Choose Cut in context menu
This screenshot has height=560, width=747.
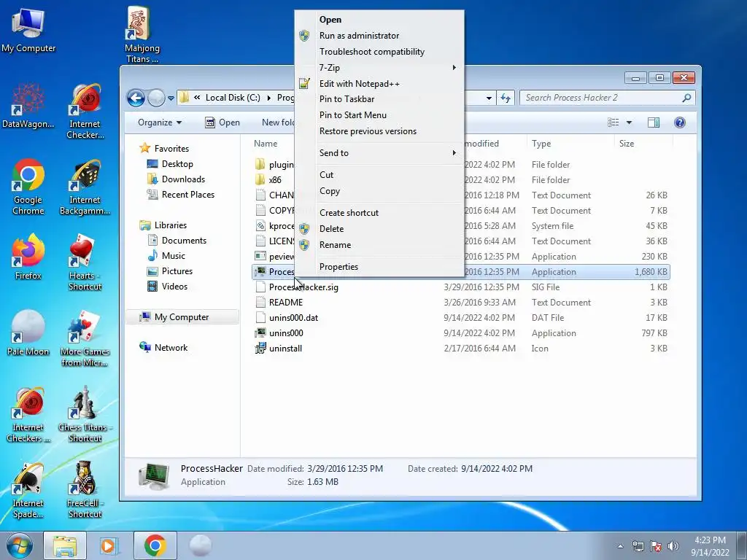[379, 175]
